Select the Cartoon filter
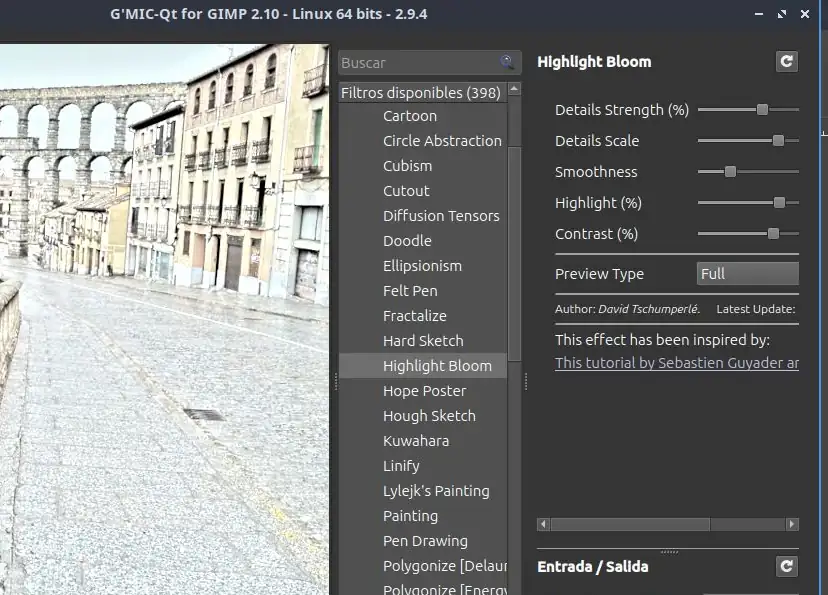 (410, 116)
